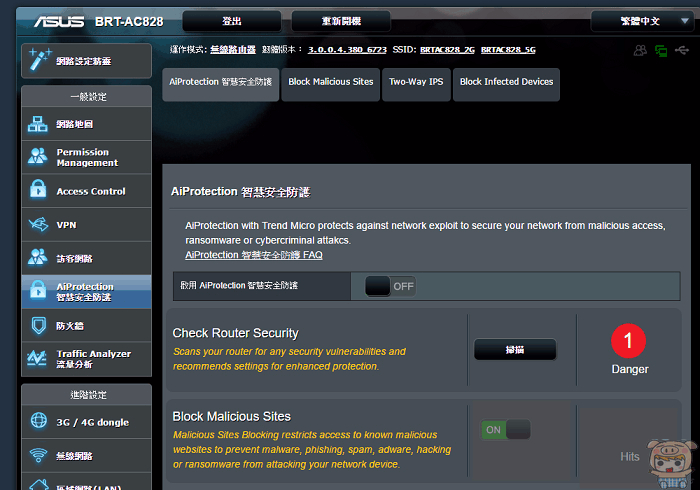
Task: Open Traffic Analyzer 流量分析 menu item
Action: click(x=87, y=359)
